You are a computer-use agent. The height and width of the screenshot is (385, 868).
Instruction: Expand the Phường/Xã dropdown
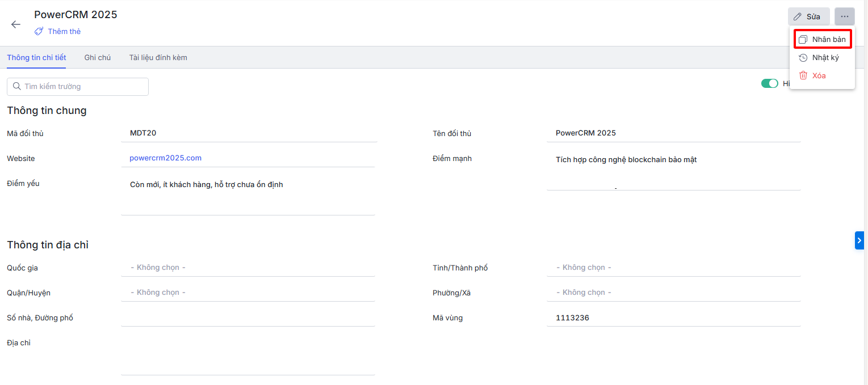click(x=673, y=293)
